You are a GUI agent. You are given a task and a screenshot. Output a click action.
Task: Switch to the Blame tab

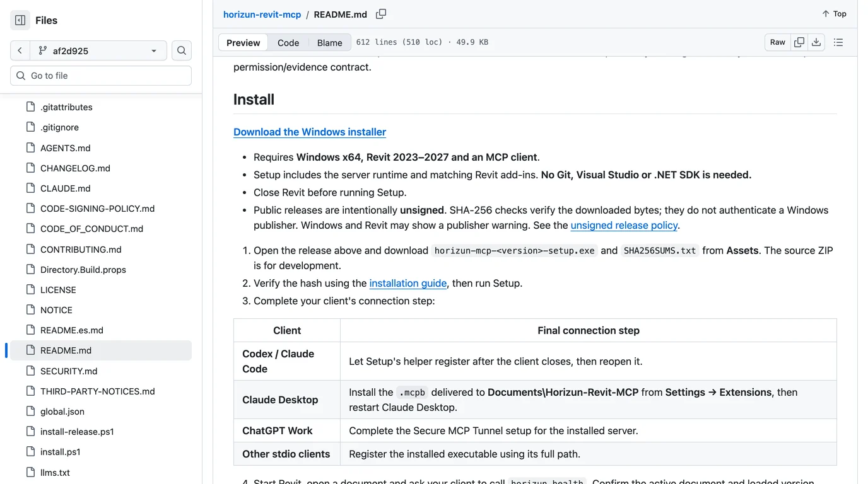tap(330, 42)
